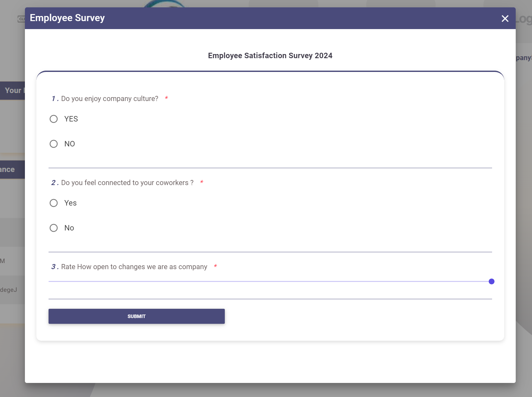Click the red asterisk beside question 1
This screenshot has width=532, height=397.
pyautogui.click(x=166, y=98)
